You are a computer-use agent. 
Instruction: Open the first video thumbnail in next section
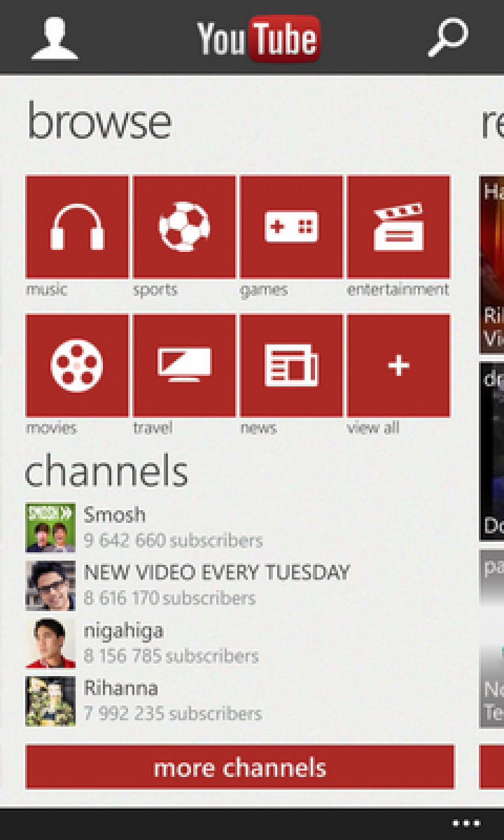pyautogui.click(x=492, y=264)
